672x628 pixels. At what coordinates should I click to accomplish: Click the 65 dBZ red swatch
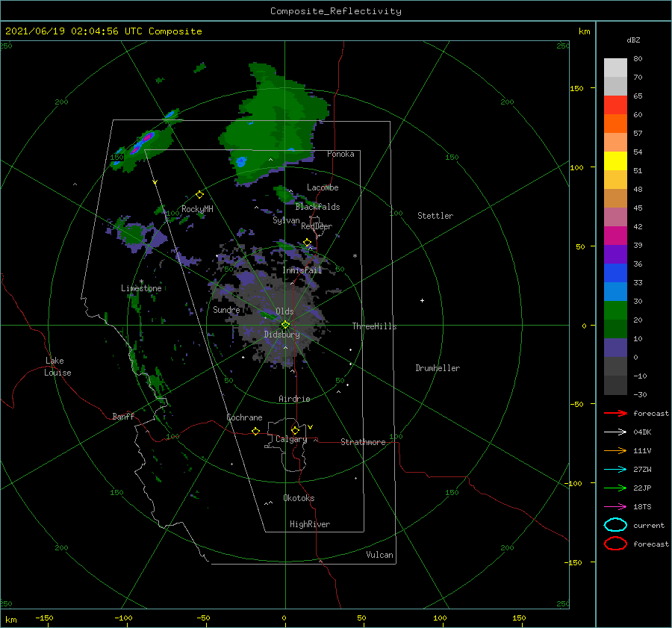(615, 105)
